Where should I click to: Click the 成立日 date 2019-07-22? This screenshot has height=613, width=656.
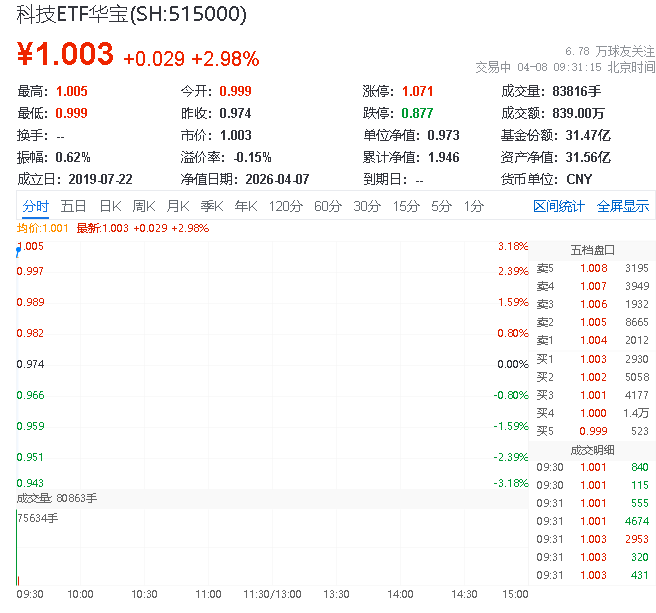click(100, 180)
